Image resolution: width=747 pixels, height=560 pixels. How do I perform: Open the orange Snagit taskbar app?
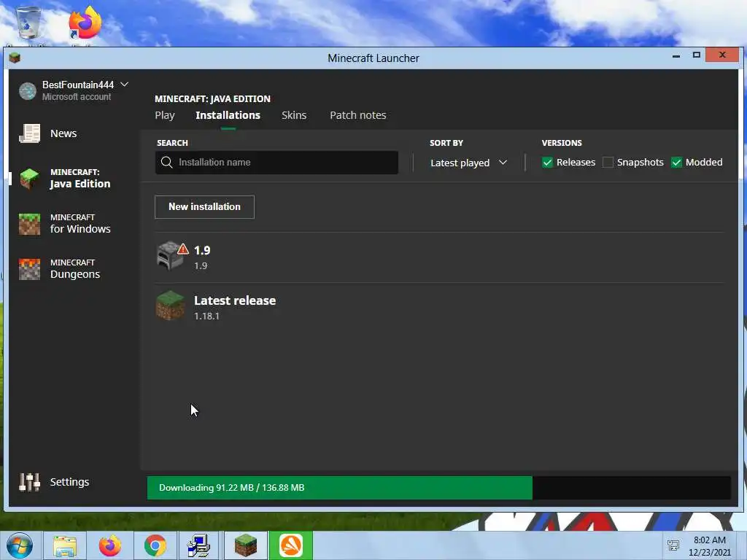click(x=291, y=545)
